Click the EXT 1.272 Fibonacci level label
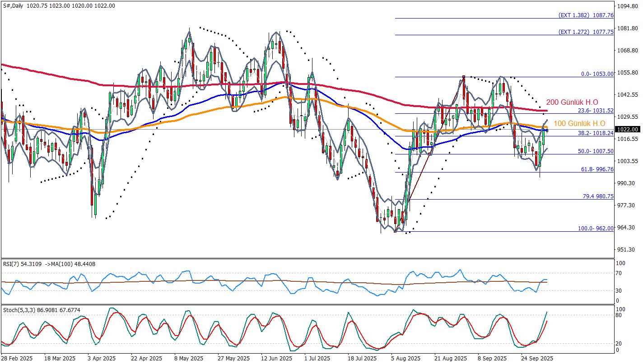 tap(586, 32)
